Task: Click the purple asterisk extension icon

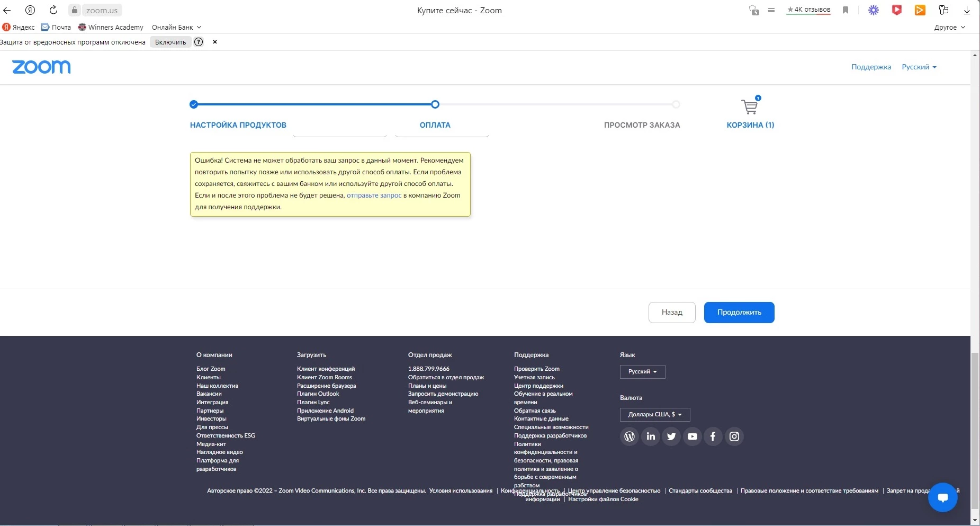Action: pos(874,10)
